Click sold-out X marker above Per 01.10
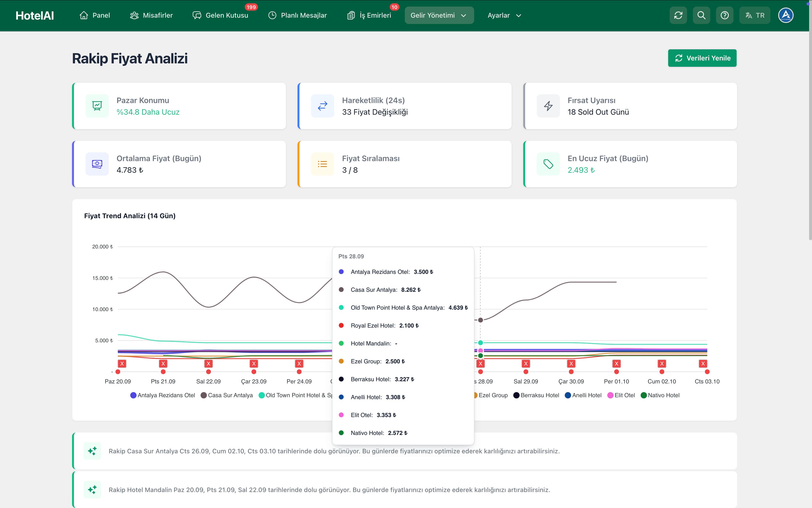Image resolution: width=812 pixels, height=508 pixels. coord(616,364)
